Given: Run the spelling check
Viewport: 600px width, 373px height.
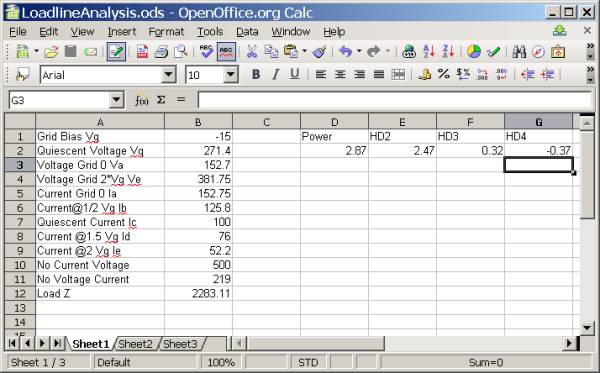Looking at the screenshot, I should click(x=206, y=51).
